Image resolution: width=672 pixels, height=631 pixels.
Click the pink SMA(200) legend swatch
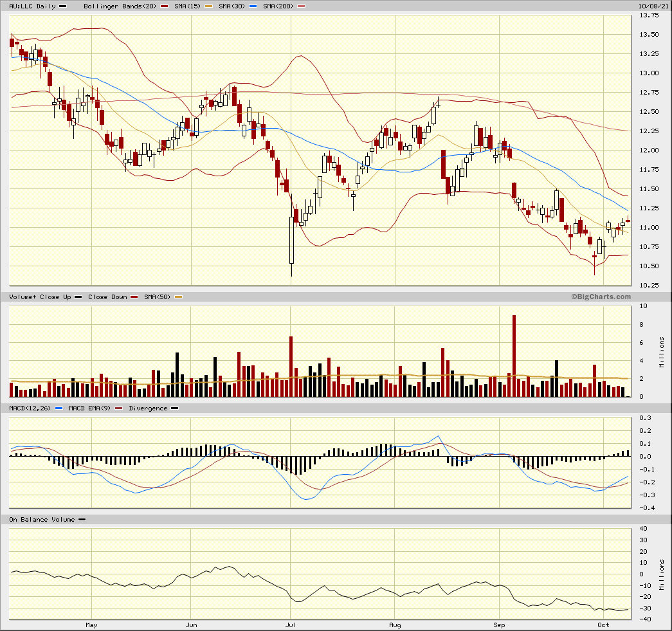(302, 6)
